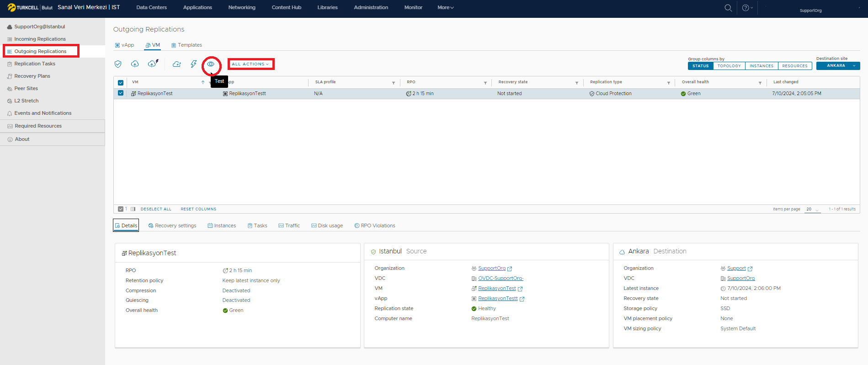
Task: Switch to the VM tab
Action: (x=153, y=45)
